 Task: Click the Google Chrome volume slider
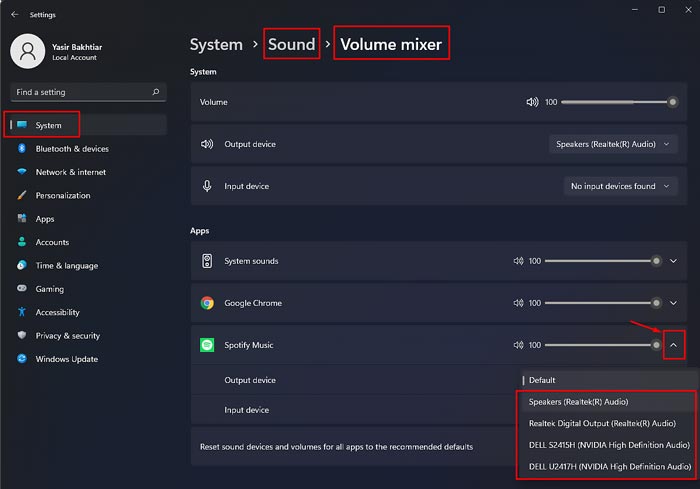pyautogui.click(x=603, y=303)
